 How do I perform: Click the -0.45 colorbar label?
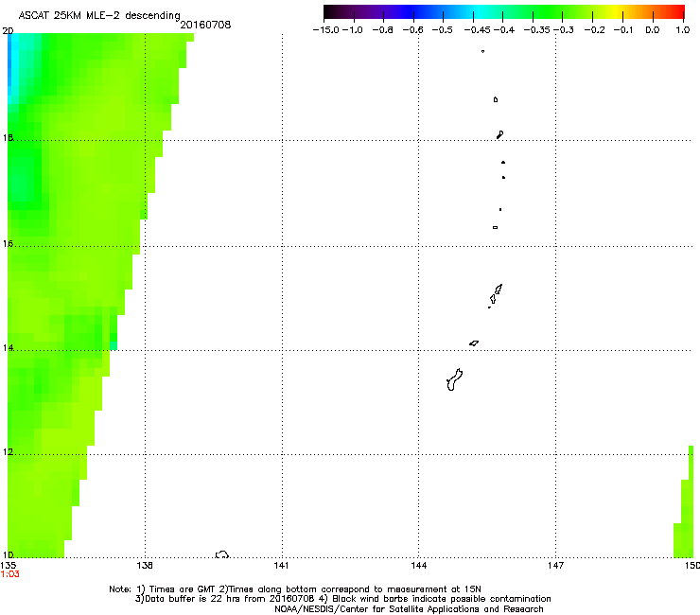pyautogui.click(x=478, y=30)
